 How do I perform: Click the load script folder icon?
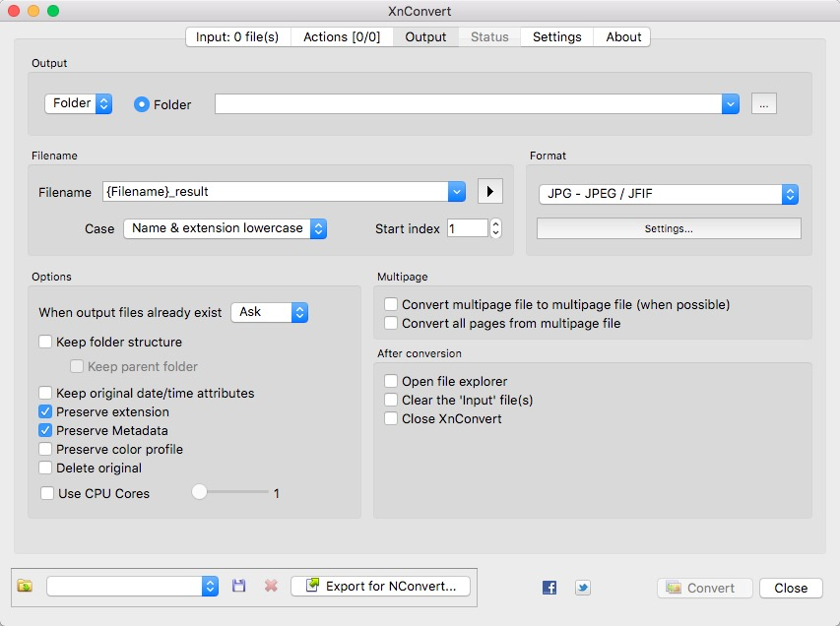click(x=25, y=587)
